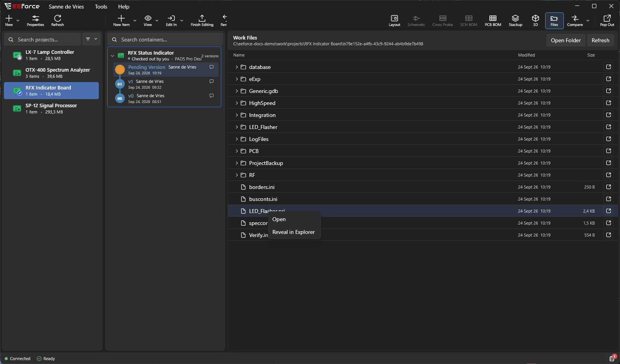This screenshot has height=364, width=620.
Task: Open the PCB BOM view
Action: 493,20
